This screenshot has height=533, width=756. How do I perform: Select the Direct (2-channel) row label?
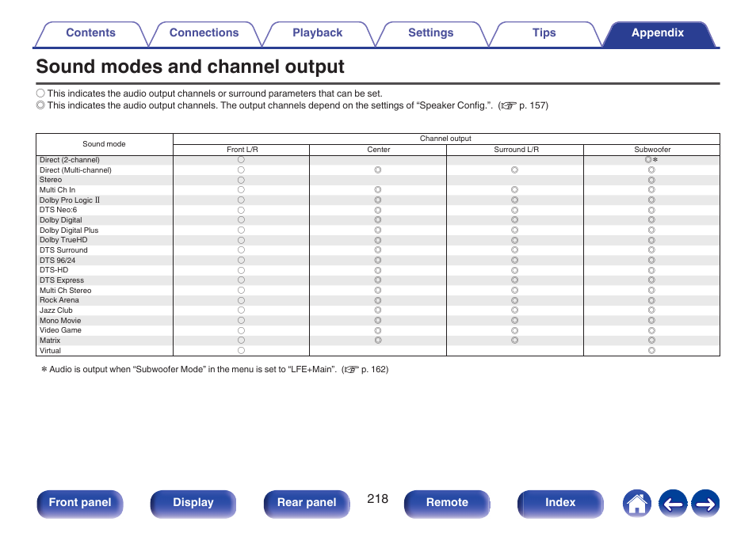70,160
